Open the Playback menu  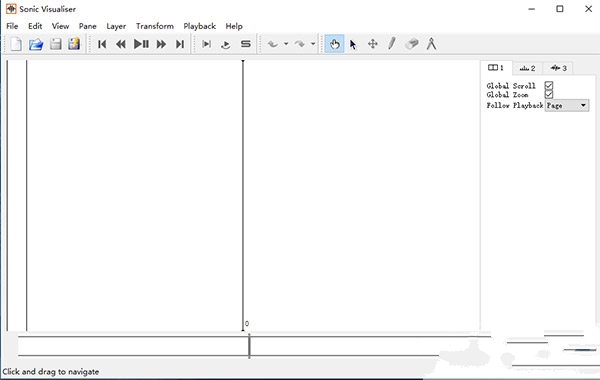(x=199, y=26)
